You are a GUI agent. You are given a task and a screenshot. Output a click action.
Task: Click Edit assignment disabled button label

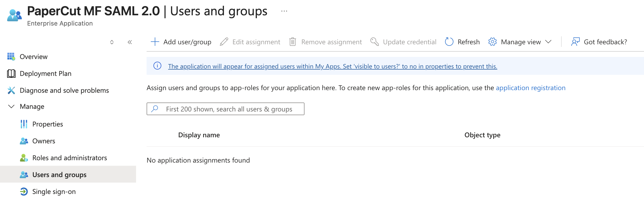click(x=256, y=42)
